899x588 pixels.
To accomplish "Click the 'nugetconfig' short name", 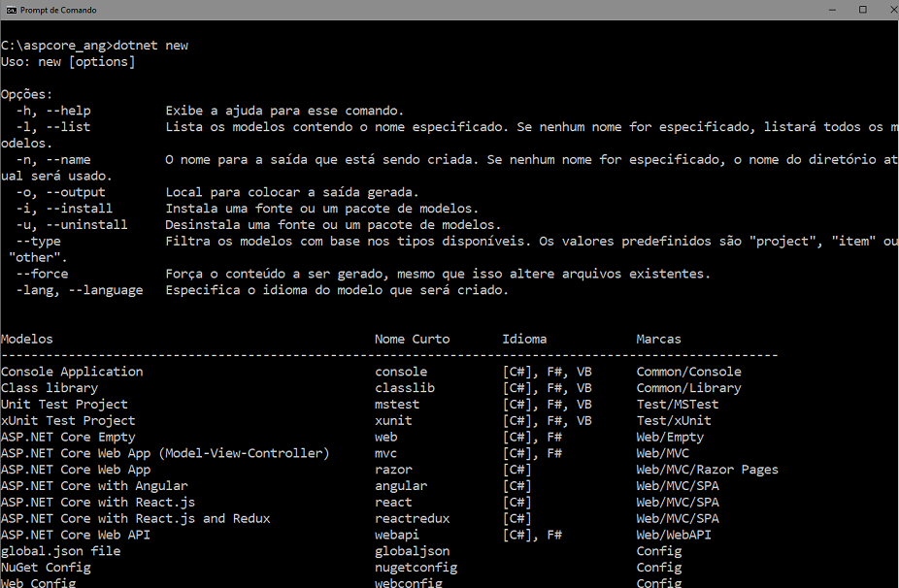I will (x=416, y=568).
